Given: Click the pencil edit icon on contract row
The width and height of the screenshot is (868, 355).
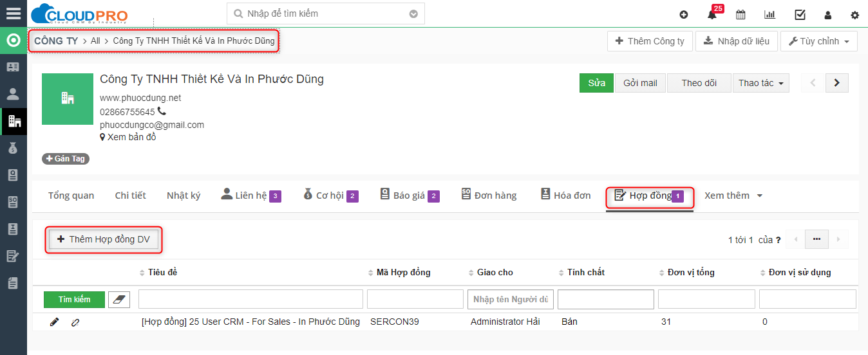Looking at the screenshot, I should point(54,322).
